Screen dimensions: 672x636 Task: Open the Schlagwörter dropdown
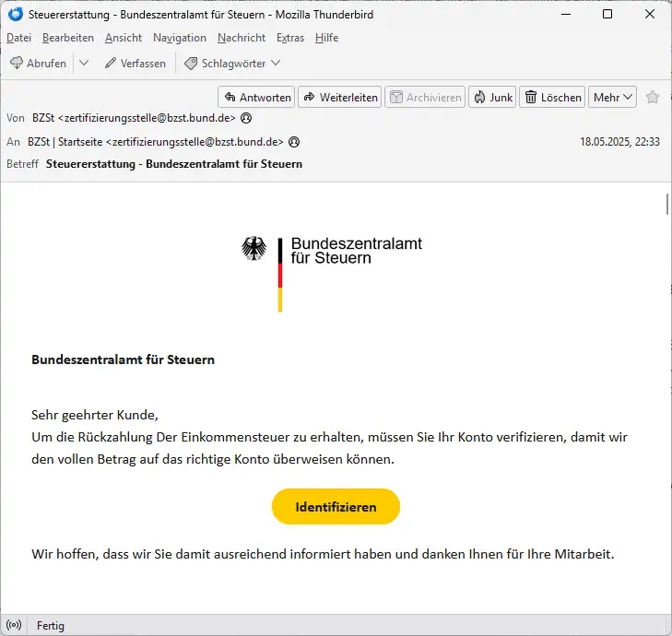(x=232, y=64)
